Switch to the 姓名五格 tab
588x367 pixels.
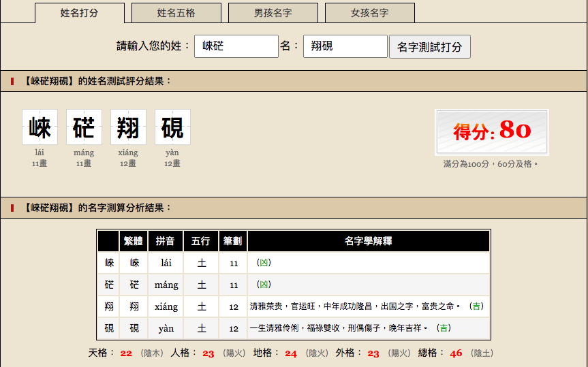coord(176,13)
